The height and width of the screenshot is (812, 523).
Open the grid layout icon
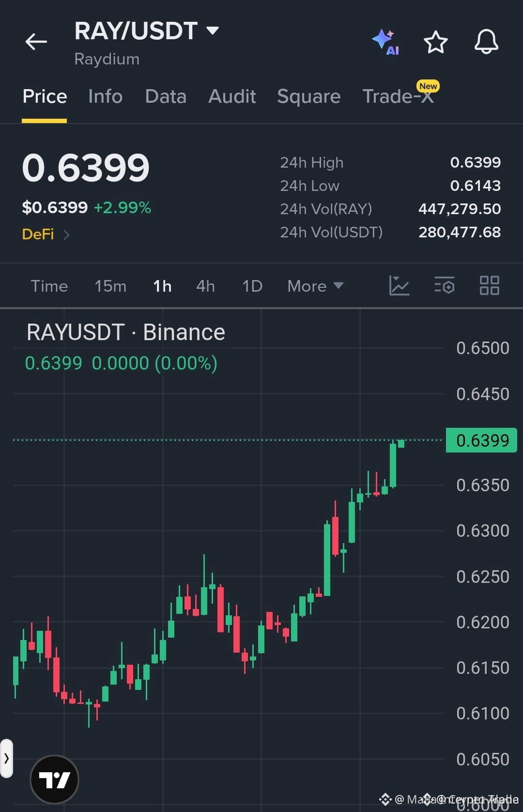pos(489,285)
